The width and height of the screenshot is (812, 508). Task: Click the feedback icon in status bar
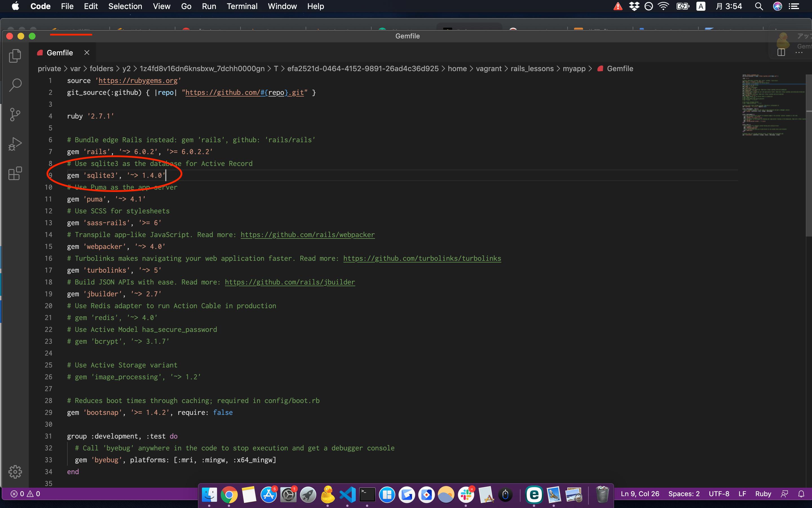(784, 494)
